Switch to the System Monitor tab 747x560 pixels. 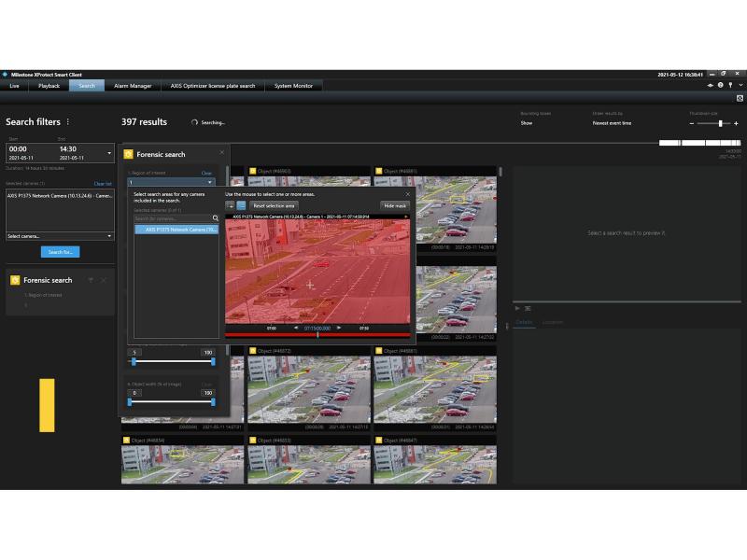(x=293, y=86)
